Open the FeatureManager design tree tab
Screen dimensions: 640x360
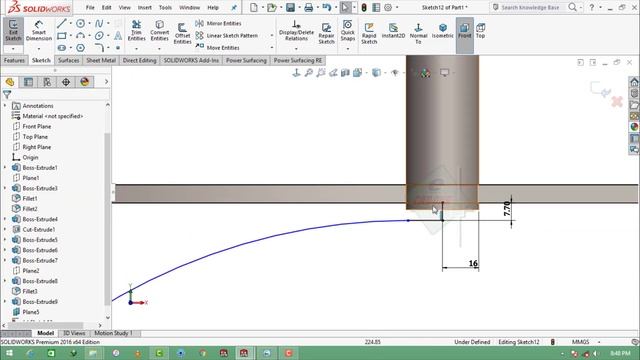coord(10,82)
